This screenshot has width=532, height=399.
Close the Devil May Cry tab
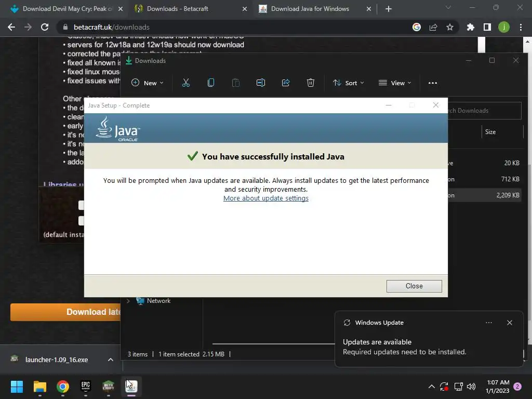coord(121,9)
